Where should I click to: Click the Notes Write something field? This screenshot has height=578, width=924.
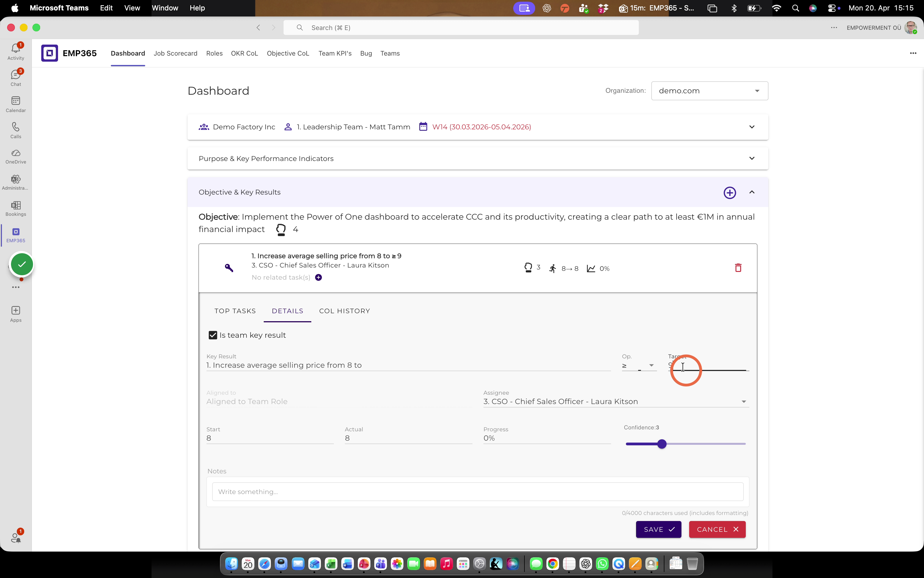(478, 492)
